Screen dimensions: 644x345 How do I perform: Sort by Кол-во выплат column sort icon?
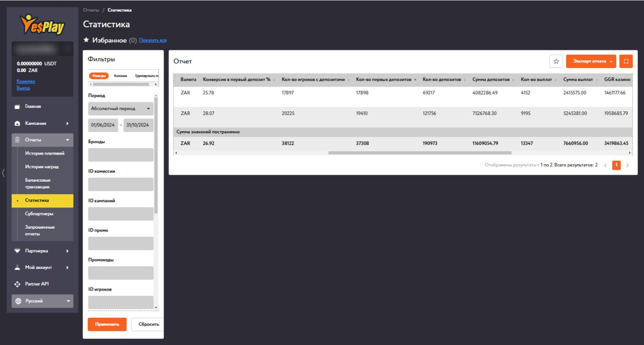point(556,80)
